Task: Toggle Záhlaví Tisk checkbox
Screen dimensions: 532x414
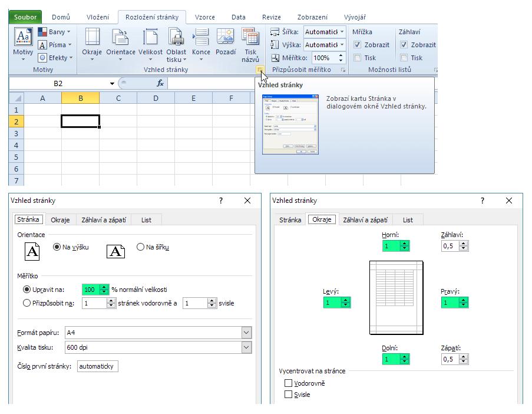Action: 404,58
